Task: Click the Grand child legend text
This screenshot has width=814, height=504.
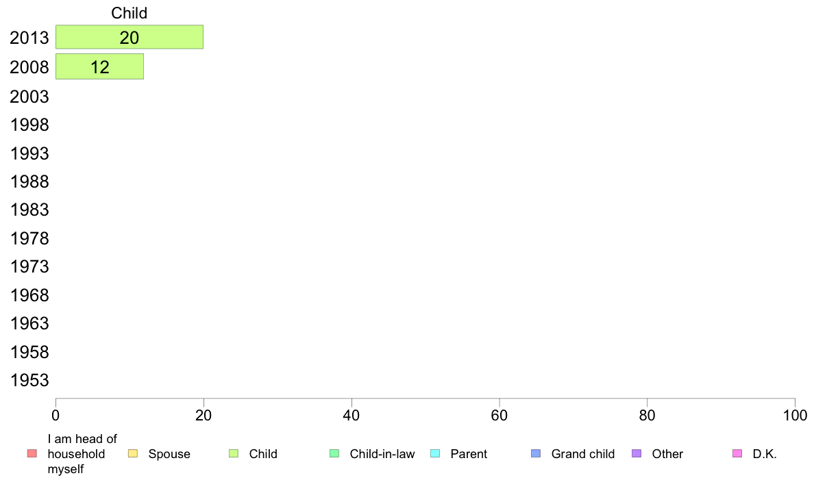Action: tap(583, 454)
